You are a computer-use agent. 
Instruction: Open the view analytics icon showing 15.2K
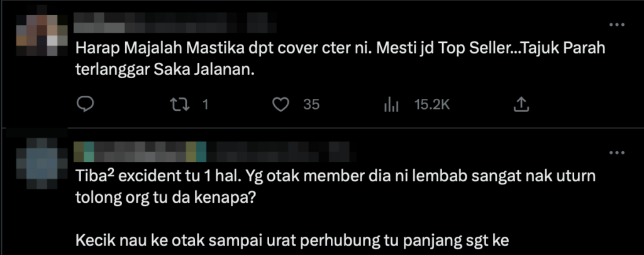[391, 105]
